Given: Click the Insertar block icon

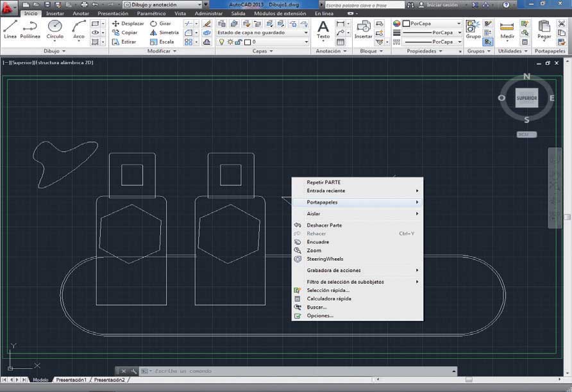Looking at the screenshot, I should click(364, 29).
